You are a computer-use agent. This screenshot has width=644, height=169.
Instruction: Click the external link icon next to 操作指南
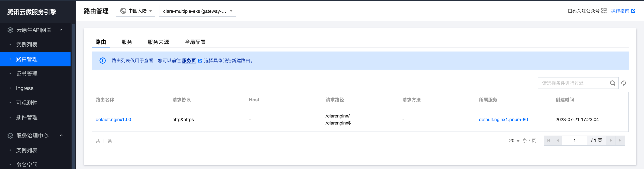click(x=633, y=11)
